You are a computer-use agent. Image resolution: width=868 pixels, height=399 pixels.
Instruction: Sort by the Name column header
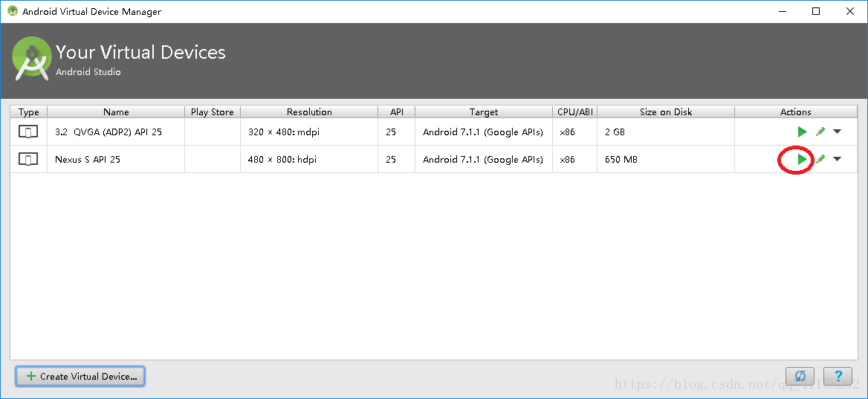[x=116, y=111]
